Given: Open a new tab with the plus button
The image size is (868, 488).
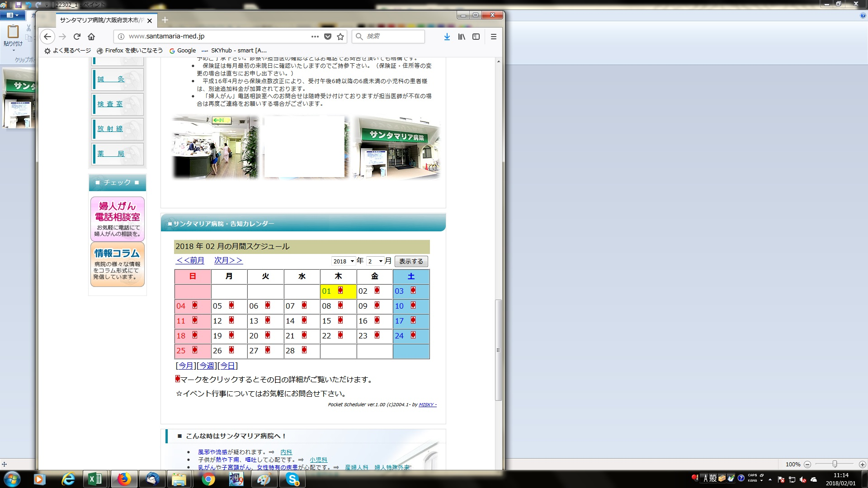Looking at the screenshot, I should [x=165, y=20].
